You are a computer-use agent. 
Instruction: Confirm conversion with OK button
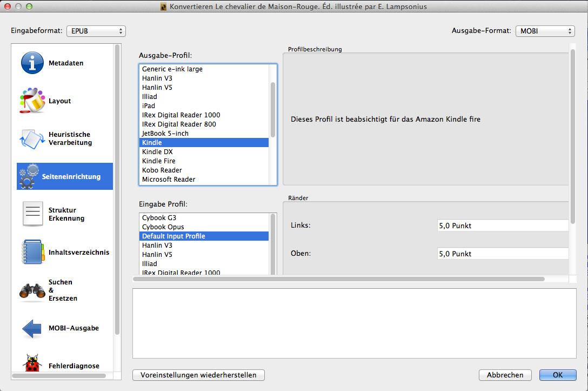tap(558, 375)
